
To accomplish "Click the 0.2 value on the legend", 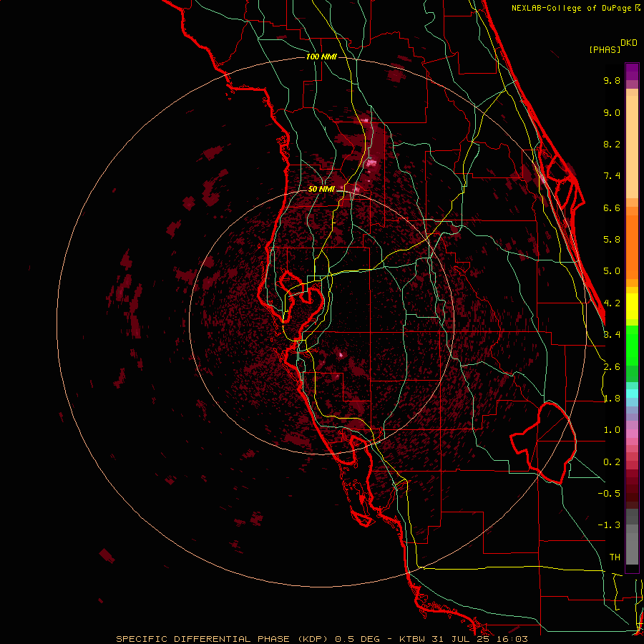I will [612, 462].
